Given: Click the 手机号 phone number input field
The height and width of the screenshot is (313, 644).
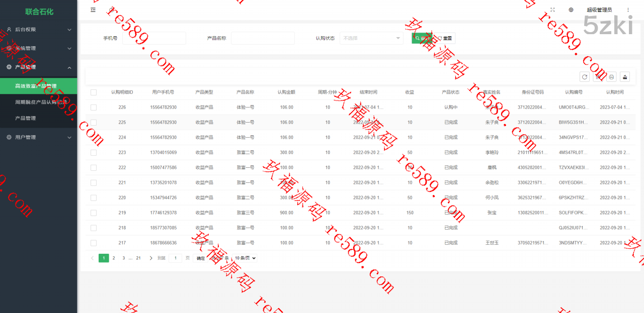Looking at the screenshot, I should tap(154, 38).
